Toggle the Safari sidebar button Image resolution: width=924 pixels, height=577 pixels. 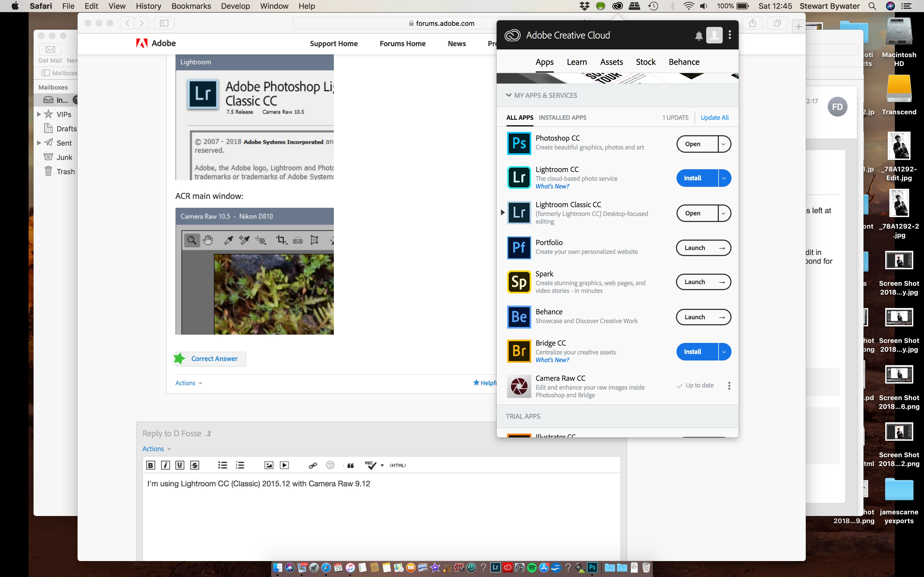click(164, 23)
